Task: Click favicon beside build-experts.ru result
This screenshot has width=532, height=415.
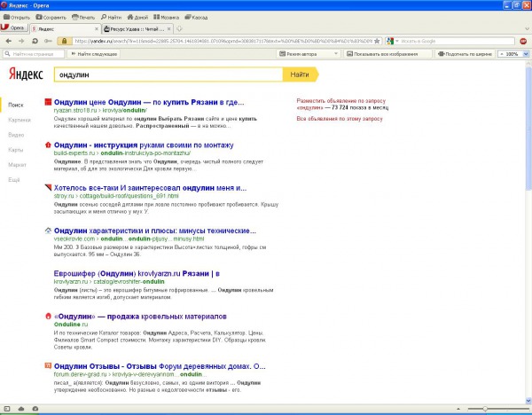Action: (48, 145)
